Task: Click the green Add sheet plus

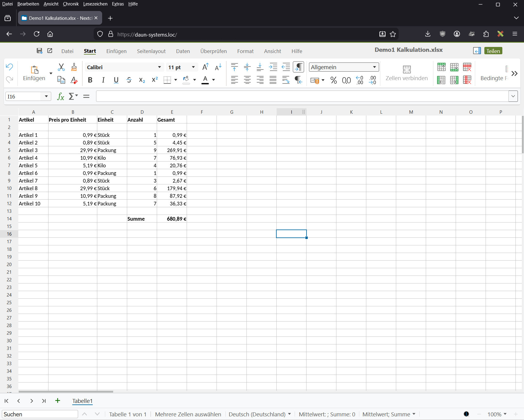Action: pyautogui.click(x=58, y=400)
